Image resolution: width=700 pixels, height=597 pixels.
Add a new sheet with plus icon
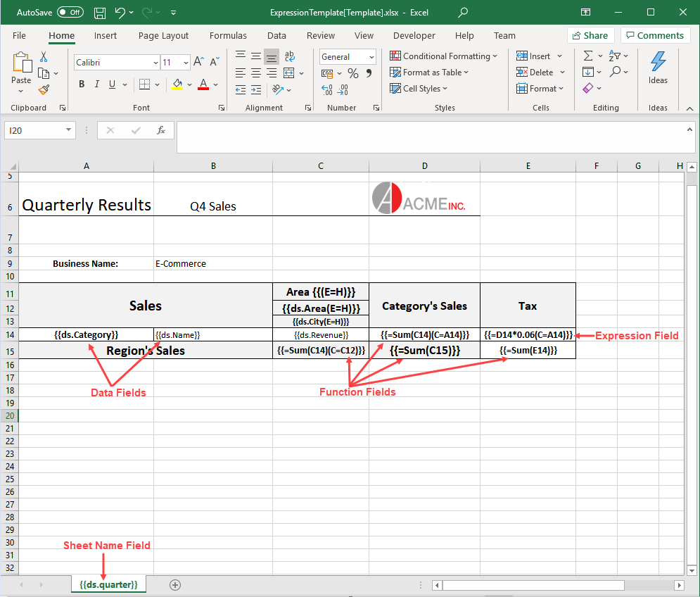(175, 585)
